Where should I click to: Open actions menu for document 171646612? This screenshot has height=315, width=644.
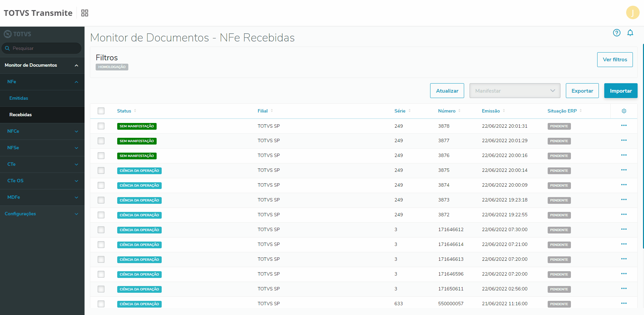(624, 229)
